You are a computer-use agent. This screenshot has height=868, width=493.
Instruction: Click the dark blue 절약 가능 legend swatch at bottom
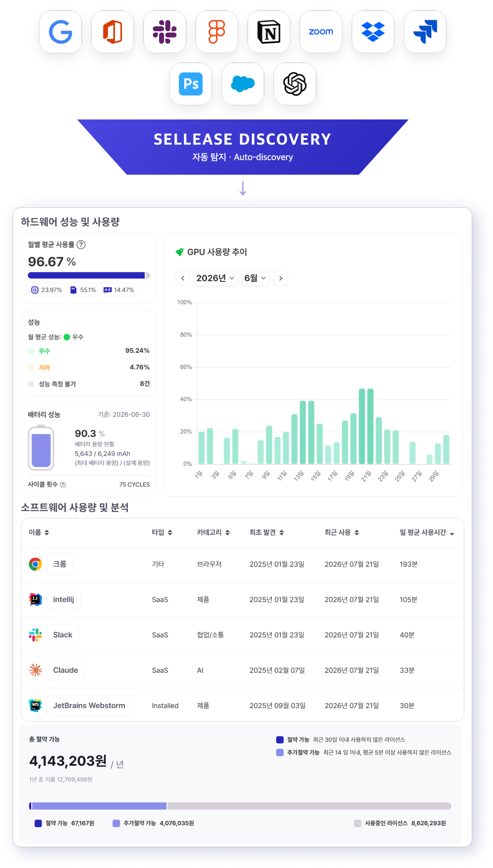(x=38, y=823)
